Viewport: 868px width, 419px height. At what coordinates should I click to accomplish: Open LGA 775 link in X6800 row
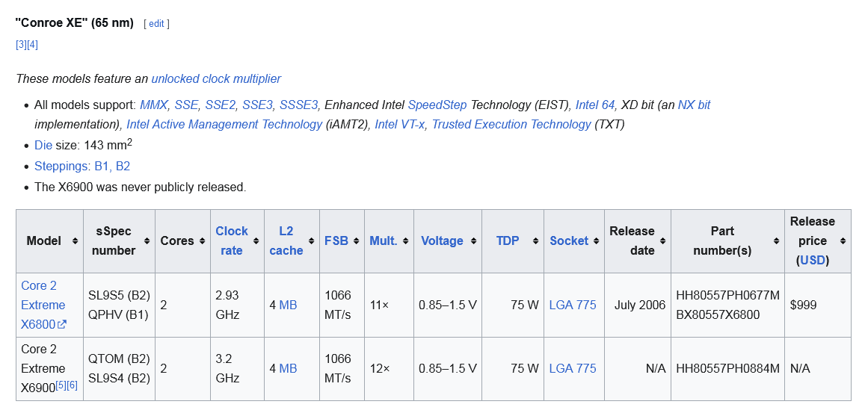(573, 305)
